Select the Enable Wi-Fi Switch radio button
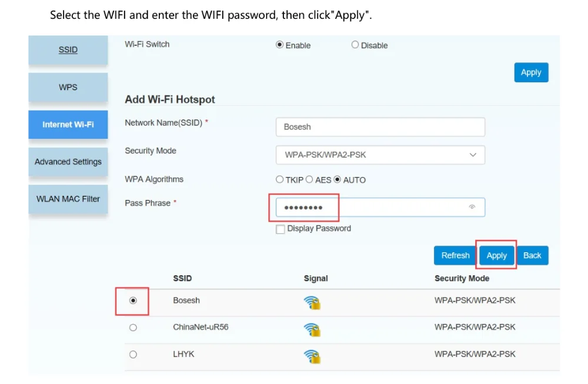The image size is (588, 384). point(280,45)
